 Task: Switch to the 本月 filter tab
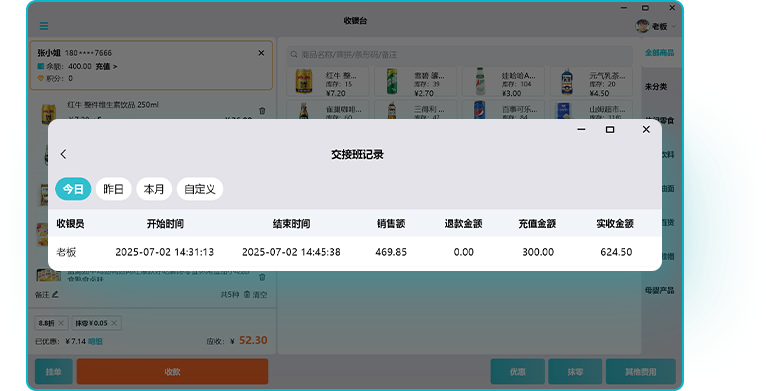click(154, 189)
